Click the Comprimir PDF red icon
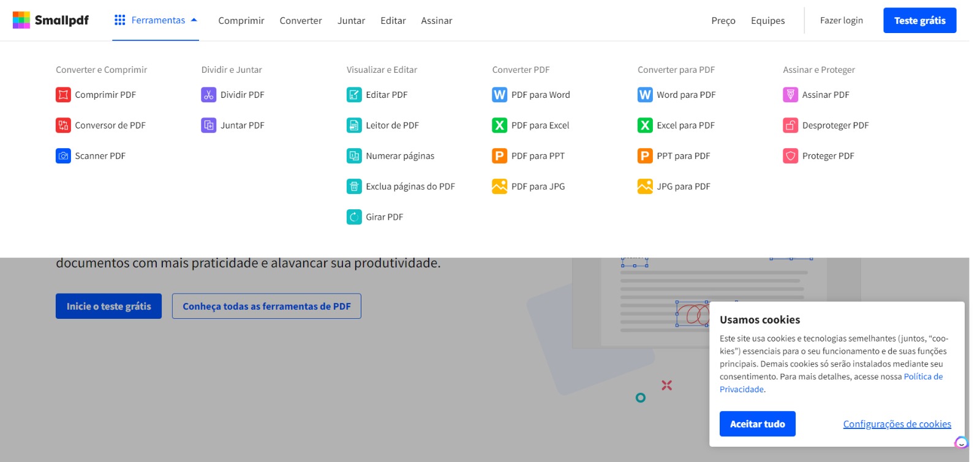Viewport: 980px width, 462px height. pyautogui.click(x=63, y=95)
